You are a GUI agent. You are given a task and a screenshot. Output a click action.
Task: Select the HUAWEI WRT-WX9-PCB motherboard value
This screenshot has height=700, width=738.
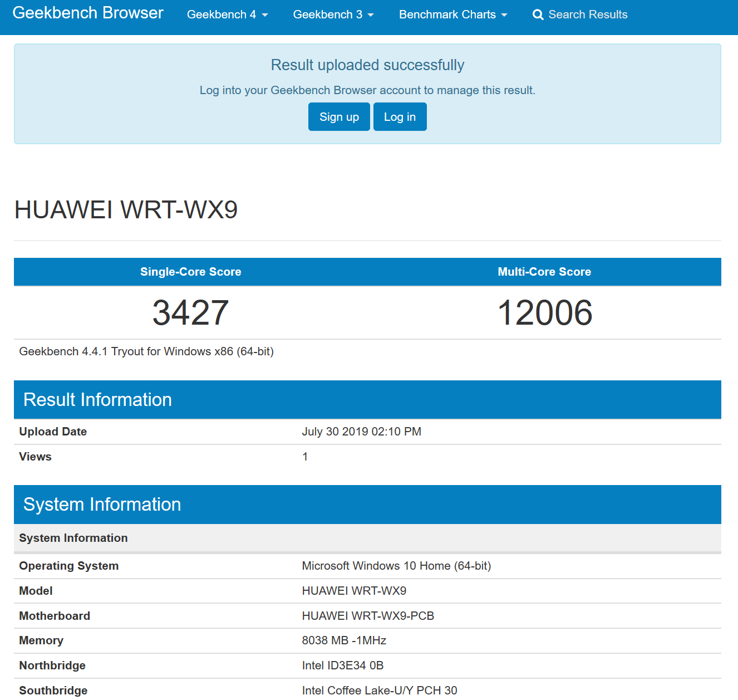coord(368,616)
